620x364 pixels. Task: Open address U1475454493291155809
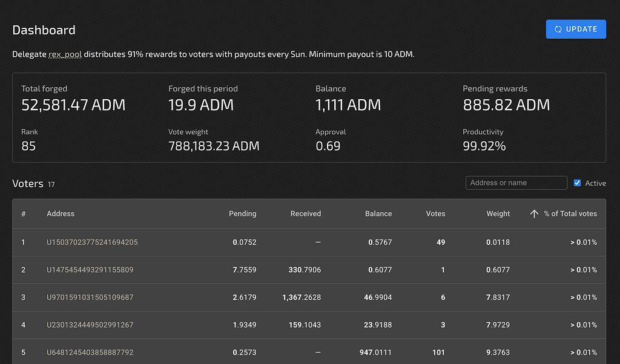90,270
